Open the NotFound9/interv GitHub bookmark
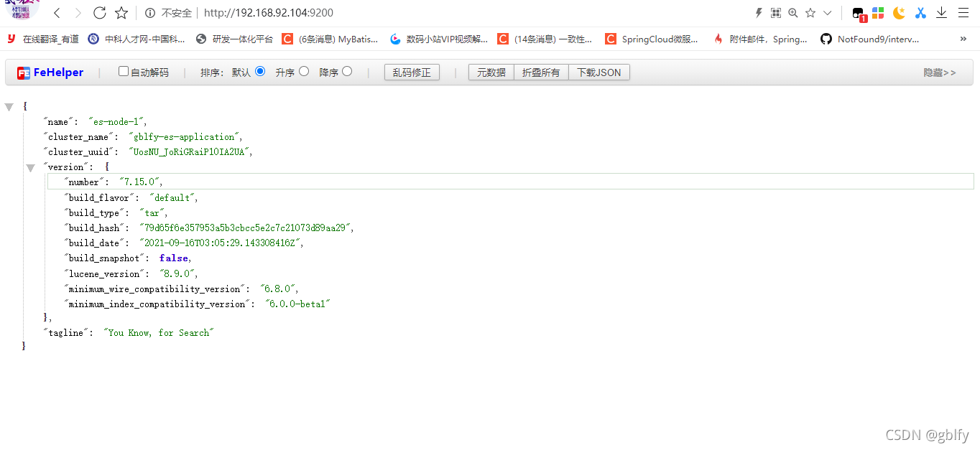Image resolution: width=980 pixels, height=450 pixels. coord(870,39)
